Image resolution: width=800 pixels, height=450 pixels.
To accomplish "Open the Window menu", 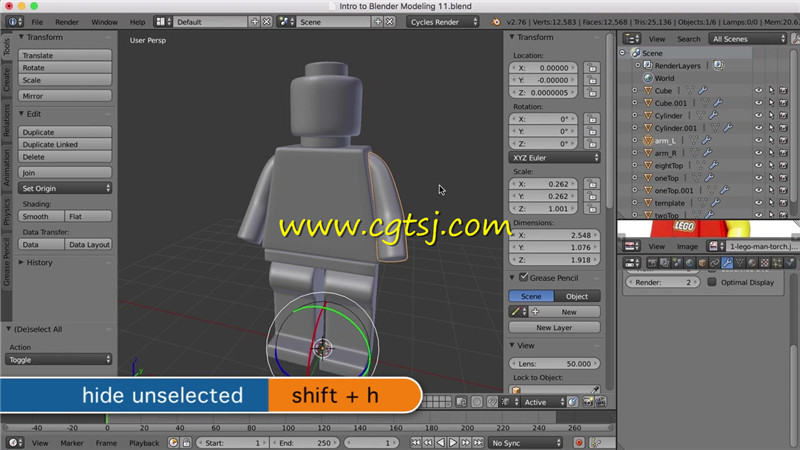I will tap(104, 22).
